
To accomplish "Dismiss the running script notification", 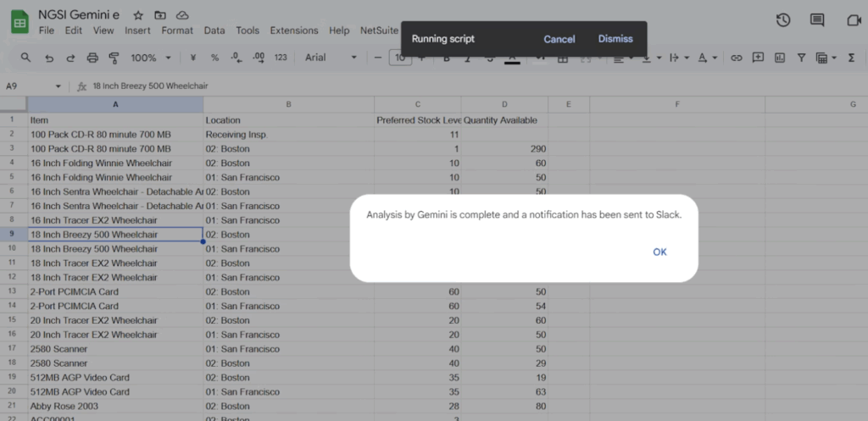I will [615, 39].
